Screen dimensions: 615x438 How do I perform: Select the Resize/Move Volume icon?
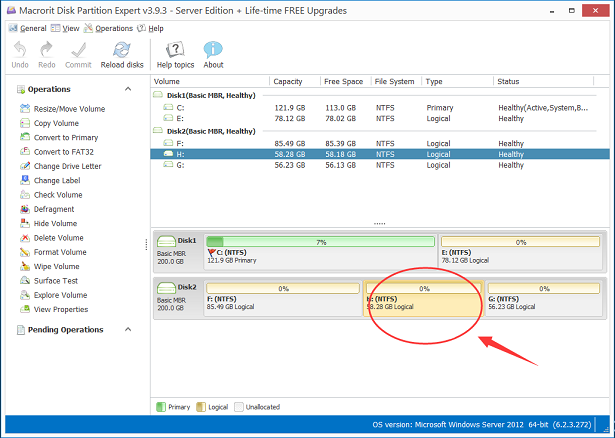tap(25, 109)
